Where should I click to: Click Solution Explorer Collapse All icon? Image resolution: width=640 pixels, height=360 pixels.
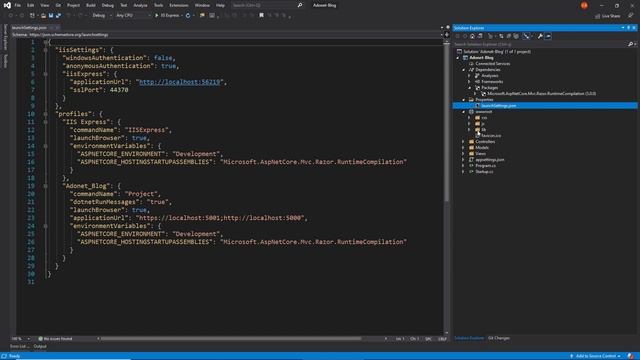point(509,36)
